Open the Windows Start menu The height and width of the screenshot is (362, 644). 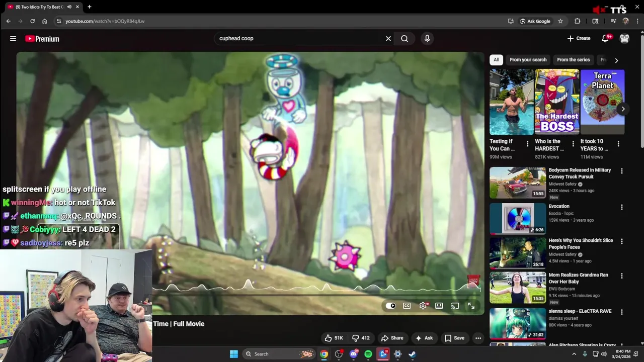pos(234,354)
